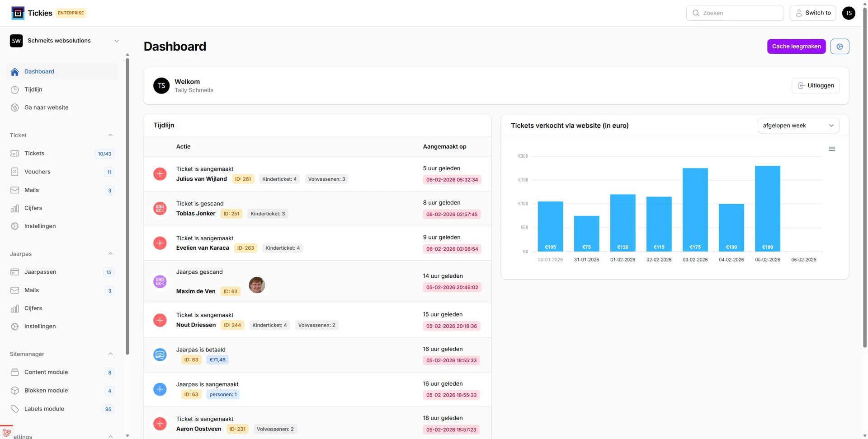868x439 pixels.
Task: Collapse the Sitemanager section
Action: pos(111,354)
